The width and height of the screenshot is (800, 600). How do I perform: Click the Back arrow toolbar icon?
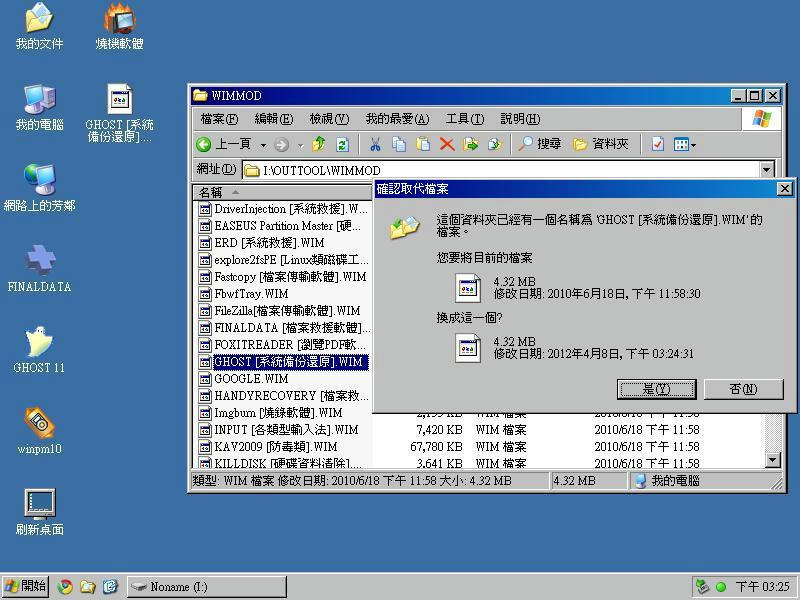(x=204, y=145)
